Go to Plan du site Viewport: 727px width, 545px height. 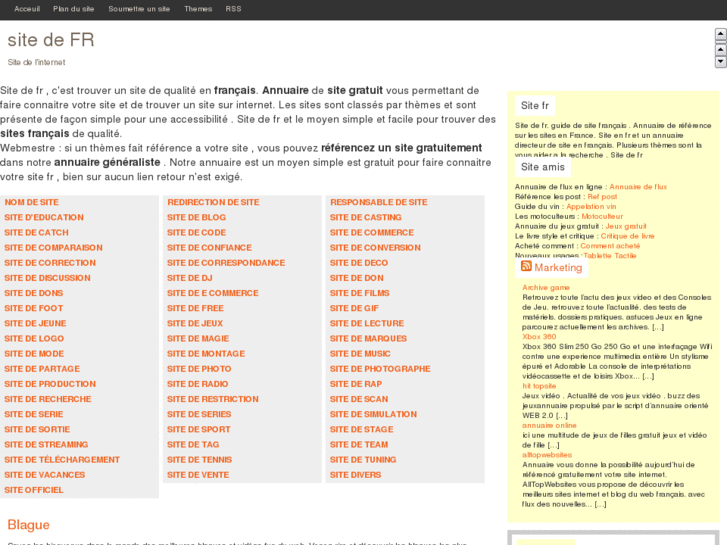[x=73, y=9]
